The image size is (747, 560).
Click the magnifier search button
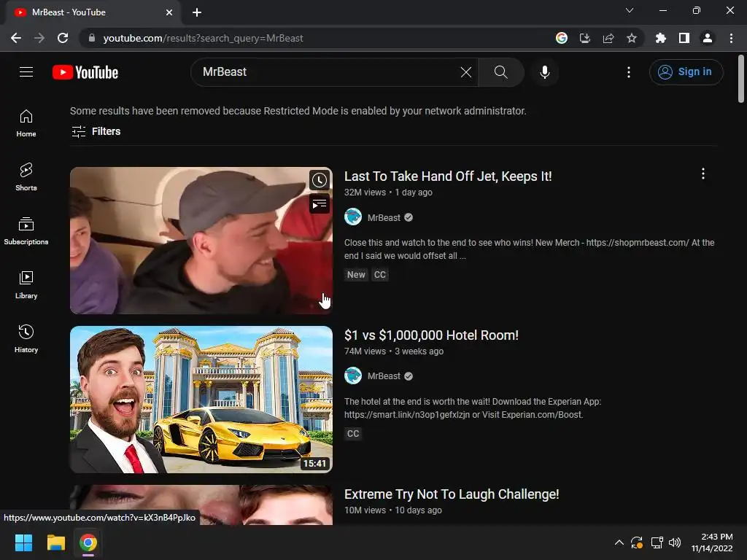pyautogui.click(x=500, y=72)
